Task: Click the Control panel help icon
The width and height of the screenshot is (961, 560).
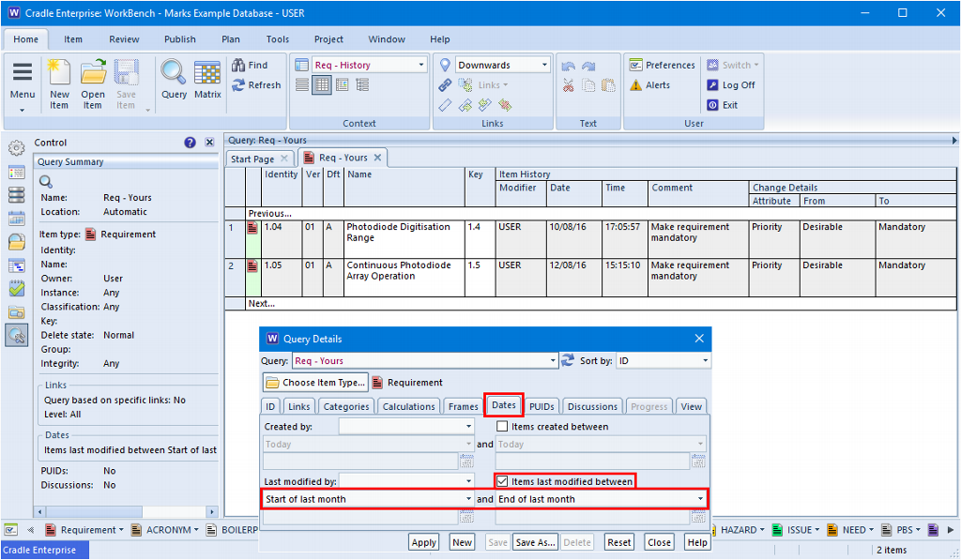Action: pos(190,143)
